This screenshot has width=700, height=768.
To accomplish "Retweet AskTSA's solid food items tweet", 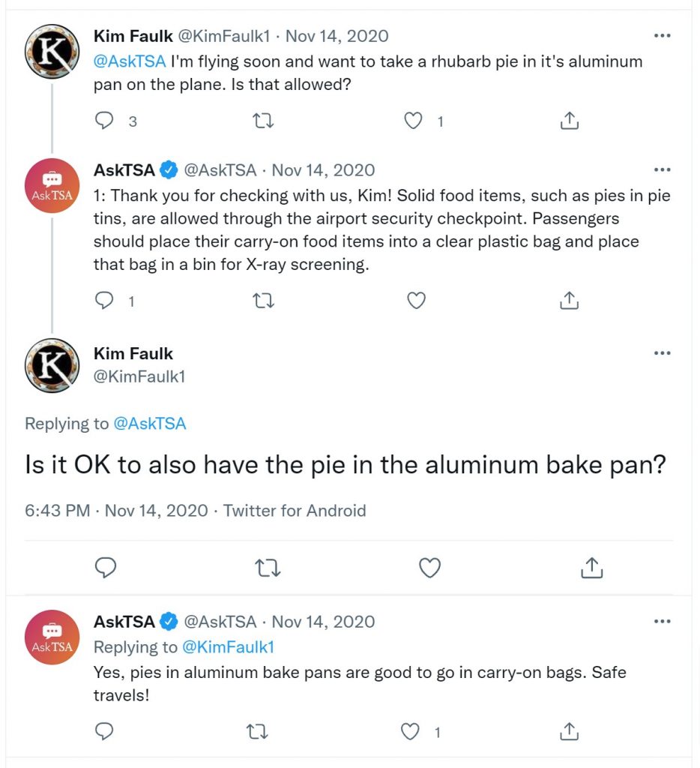I will coord(263,300).
